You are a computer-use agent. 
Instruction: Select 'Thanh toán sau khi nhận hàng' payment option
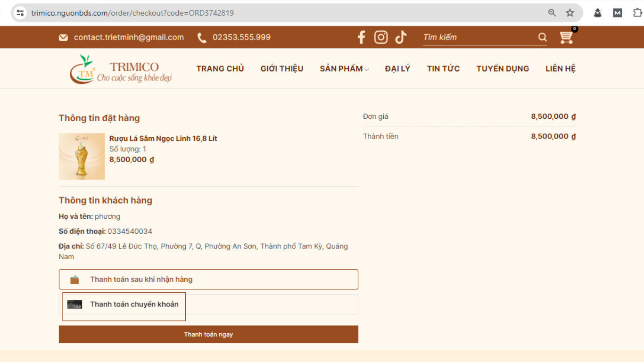[x=208, y=279]
